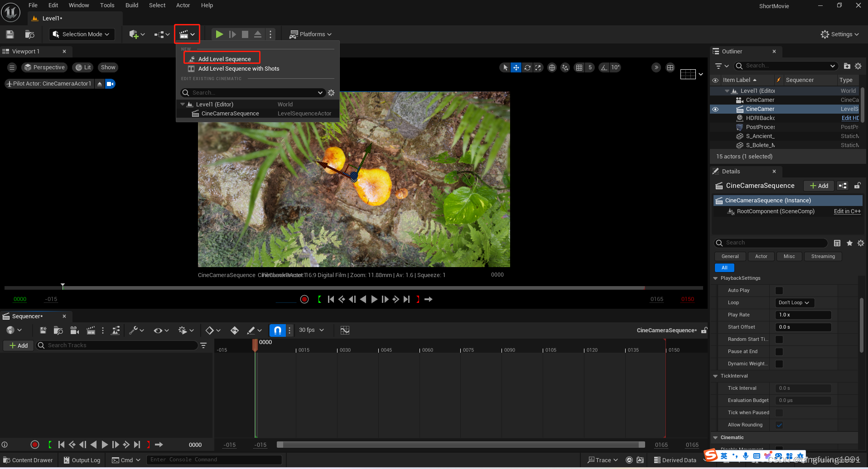This screenshot has width=868, height=469.
Task: Open Browse content icon next to the save button
Action: point(30,34)
